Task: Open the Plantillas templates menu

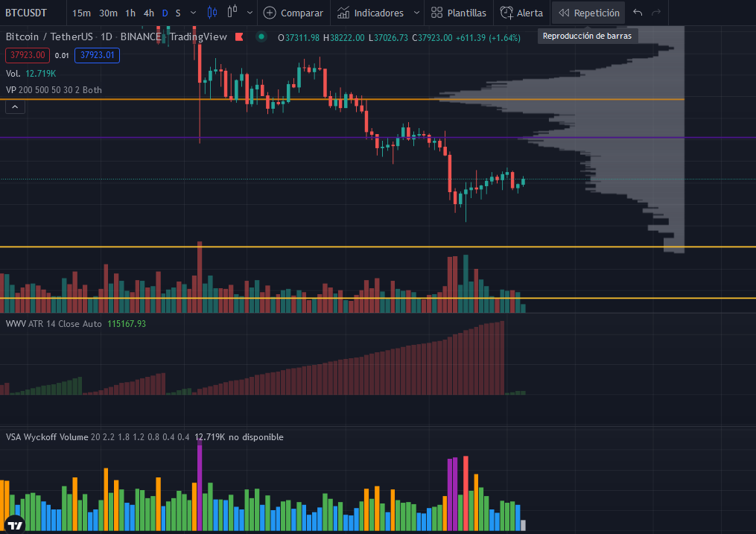Action: [459, 13]
